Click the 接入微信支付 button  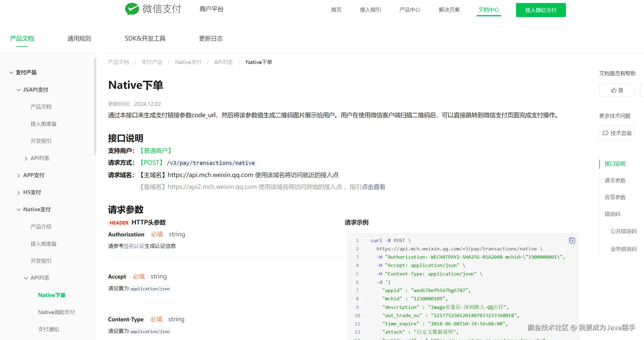(541, 10)
